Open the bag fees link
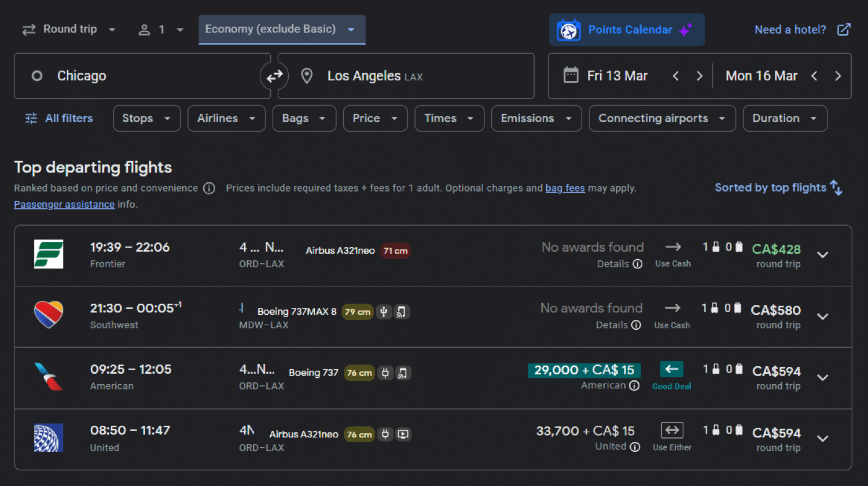This screenshot has width=868, height=486. pyautogui.click(x=565, y=189)
